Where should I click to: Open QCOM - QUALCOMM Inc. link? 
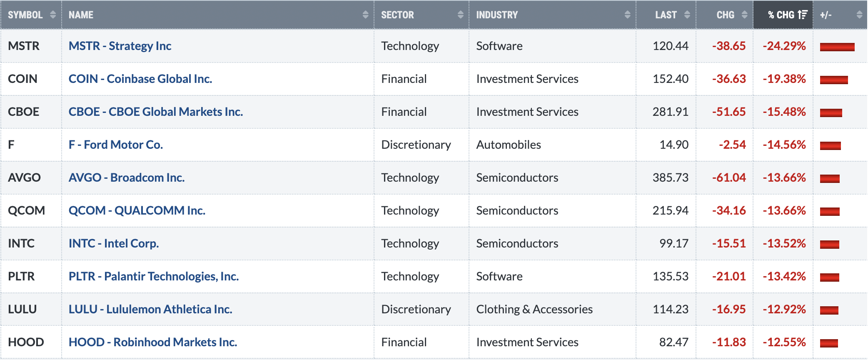pyautogui.click(x=137, y=210)
